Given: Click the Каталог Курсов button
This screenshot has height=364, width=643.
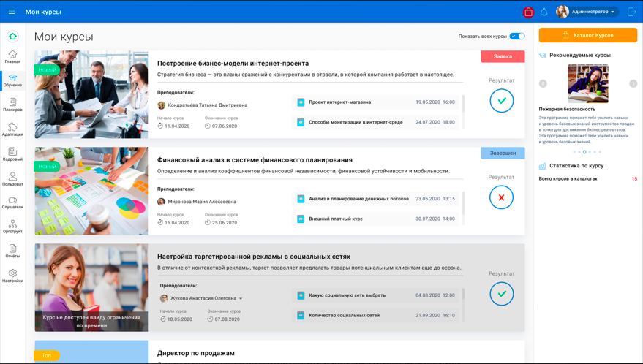Looking at the screenshot, I should (587, 35).
